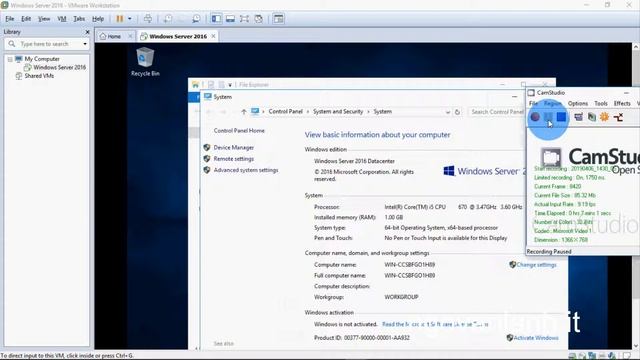The image size is (640, 360).
Task: Open VMware VM menu
Action: pyautogui.click(x=62, y=19)
